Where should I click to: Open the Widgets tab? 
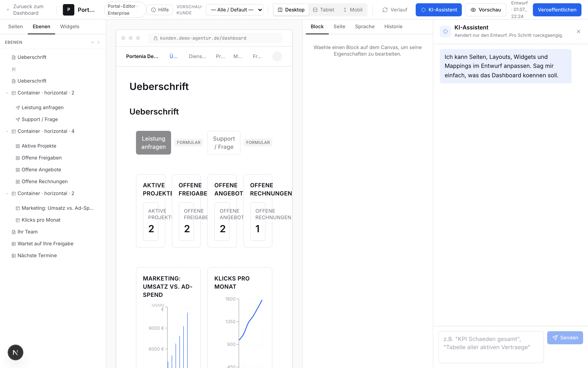tap(70, 27)
